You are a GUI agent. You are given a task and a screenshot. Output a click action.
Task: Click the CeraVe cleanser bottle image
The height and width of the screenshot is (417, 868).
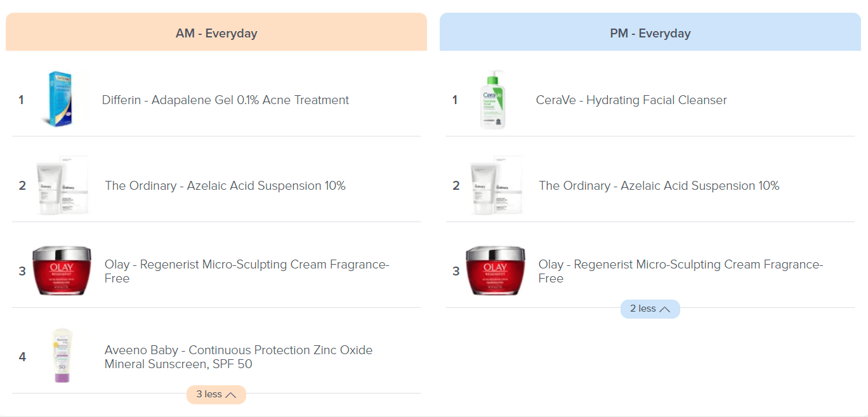pyautogui.click(x=494, y=100)
